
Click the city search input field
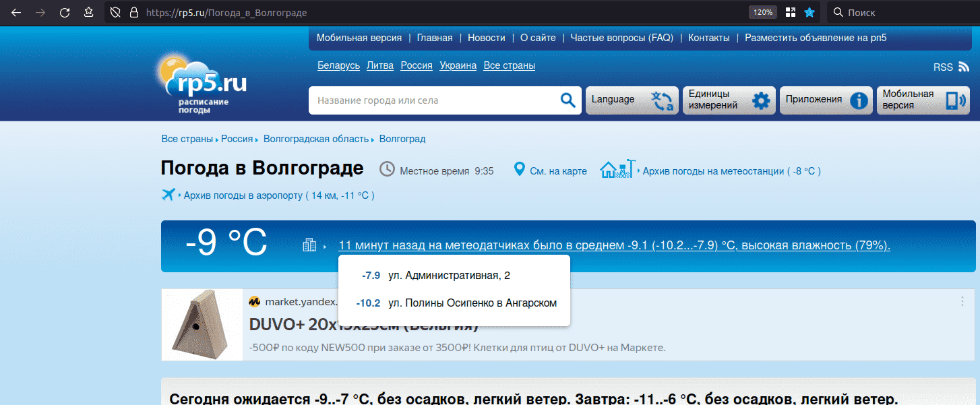click(434, 100)
